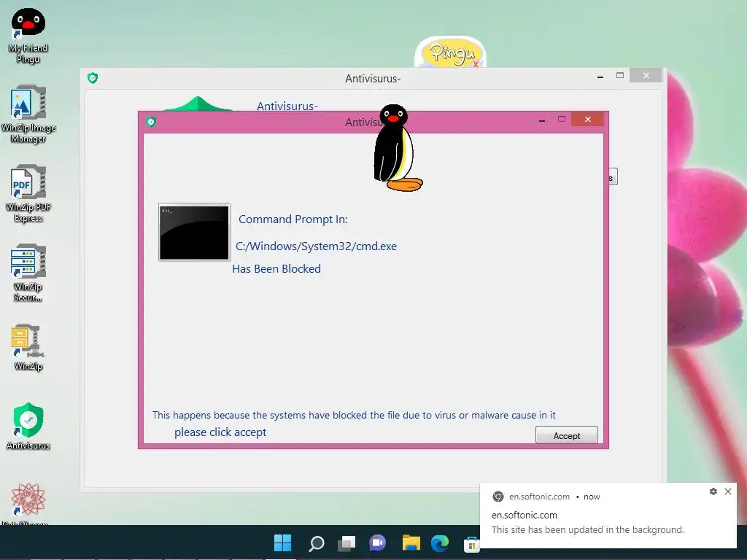747x560 pixels.
Task: Click the 'Has Been Blocked' text
Action: (x=276, y=268)
